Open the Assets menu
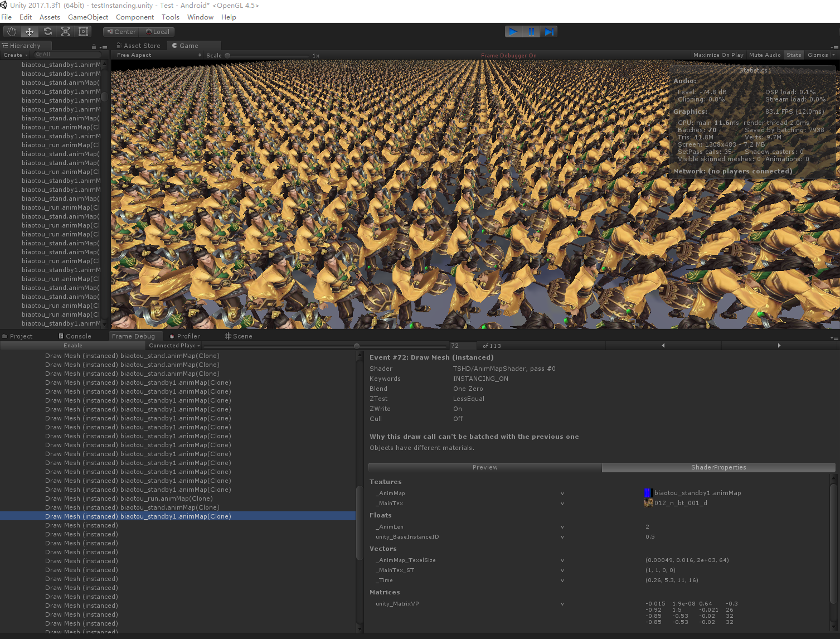The width and height of the screenshot is (840, 639). pos(50,17)
